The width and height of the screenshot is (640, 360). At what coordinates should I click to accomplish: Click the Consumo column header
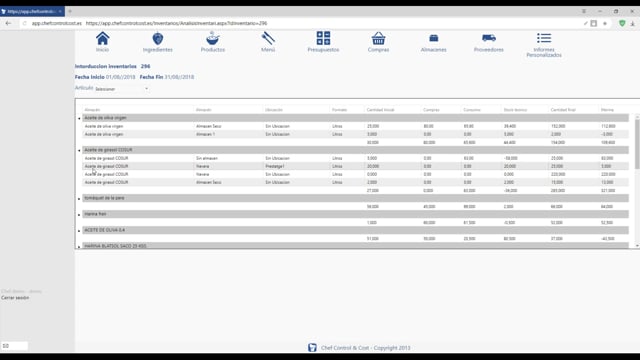tap(472, 110)
